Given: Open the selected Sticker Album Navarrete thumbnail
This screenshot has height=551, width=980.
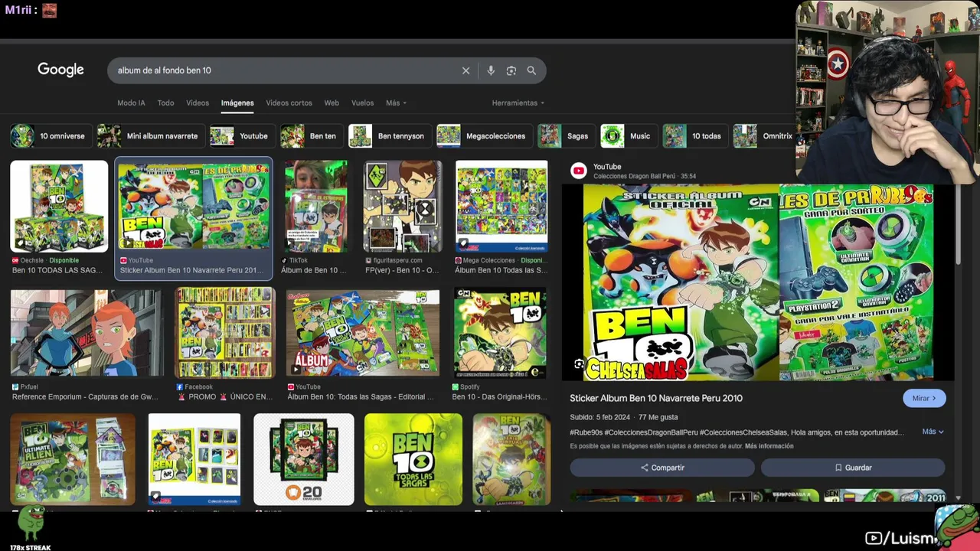Looking at the screenshot, I should click(x=194, y=206).
